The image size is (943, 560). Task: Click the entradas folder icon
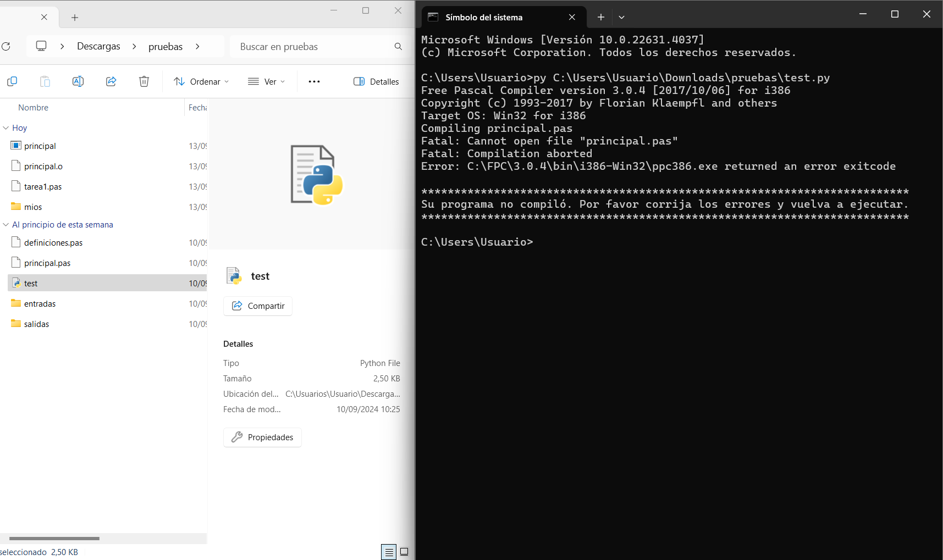click(16, 303)
